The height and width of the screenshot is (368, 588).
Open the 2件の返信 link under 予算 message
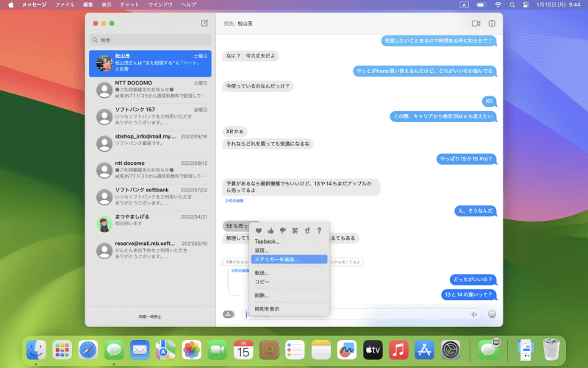click(234, 201)
